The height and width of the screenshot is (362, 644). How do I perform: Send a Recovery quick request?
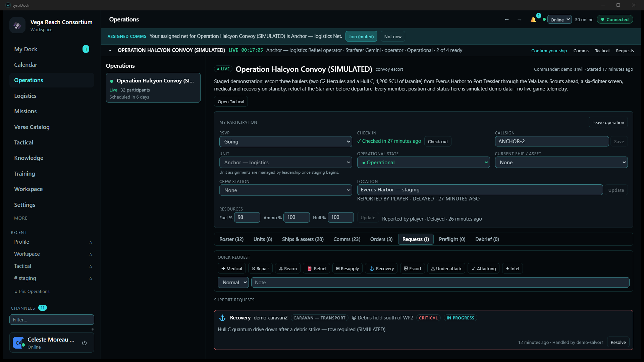pyautogui.click(x=381, y=268)
